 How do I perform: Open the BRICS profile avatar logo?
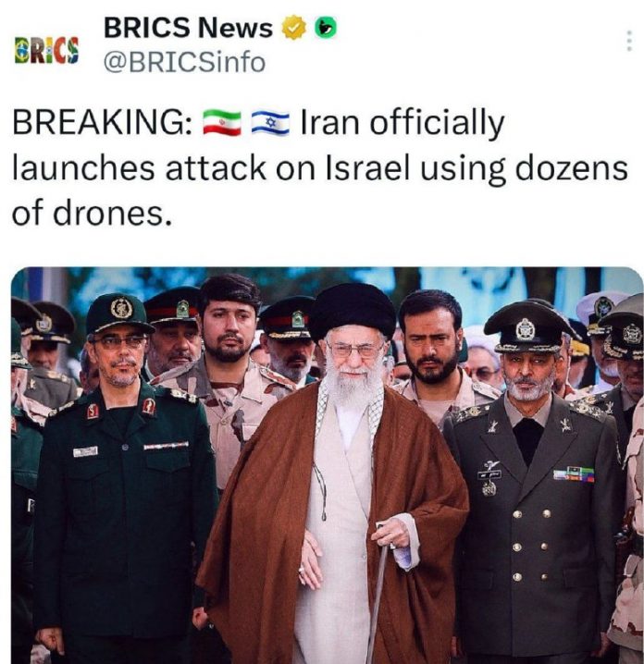46,50
